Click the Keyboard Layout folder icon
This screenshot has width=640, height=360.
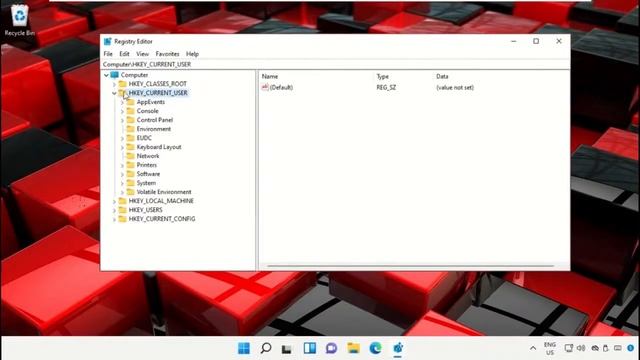point(131,147)
